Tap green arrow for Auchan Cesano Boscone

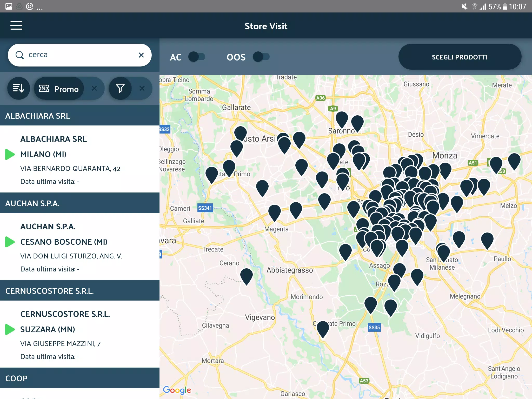click(x=10, y=242)
